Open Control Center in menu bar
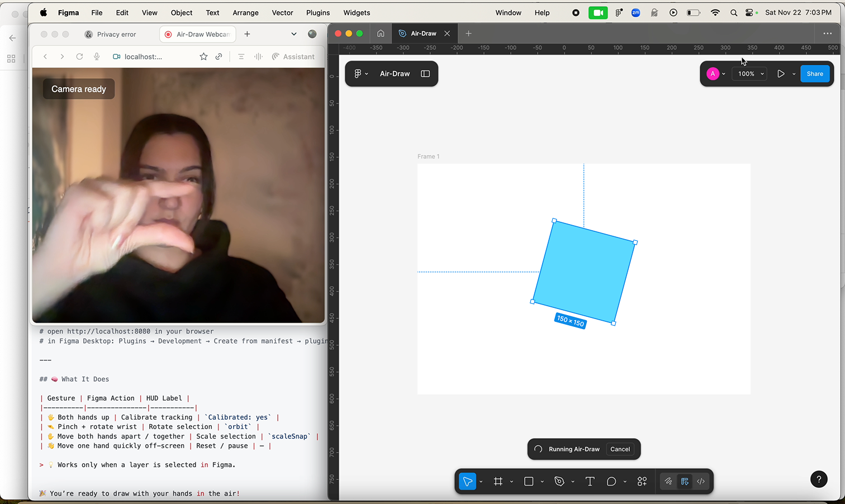 749,12
